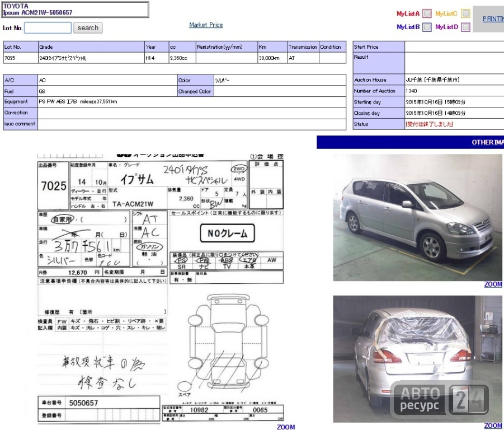Check the MyListA checkbox
Viewport: 504px width, 430px height.
click(427, 13)
